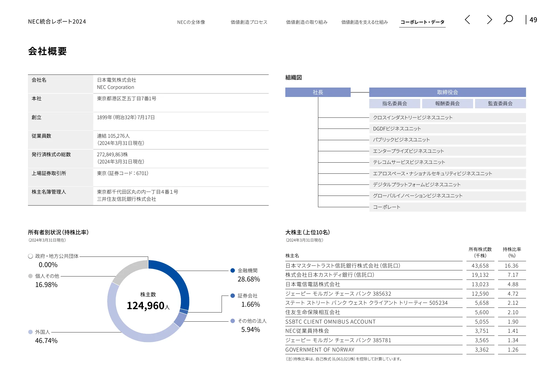This screenshot has width=554, height=392.
Task: Select the 監査委員会 box
Action: point(501,104)
